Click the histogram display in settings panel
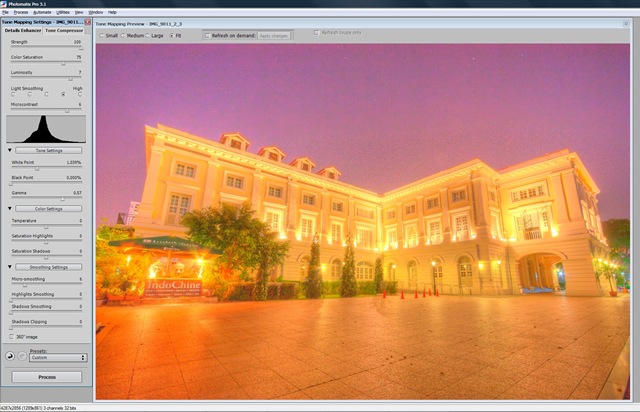This screenshot has width=640, height=412. click(x=46, y=129)
